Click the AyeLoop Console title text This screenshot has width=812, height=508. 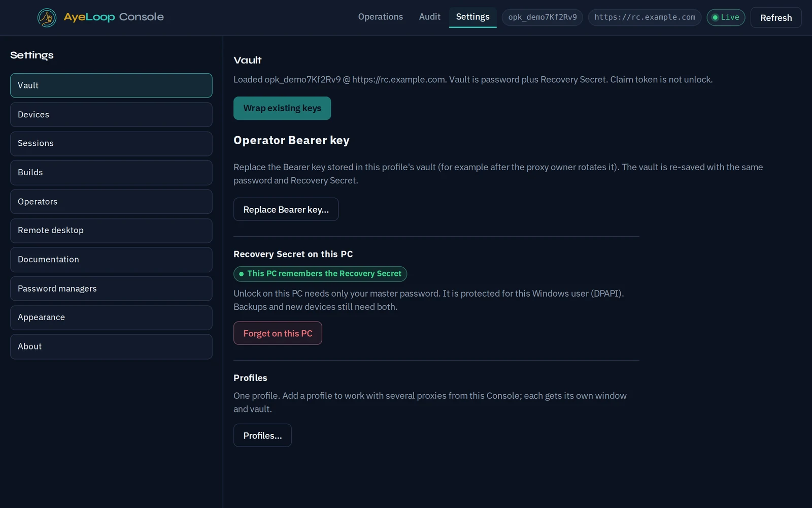(x=114, y=17)
